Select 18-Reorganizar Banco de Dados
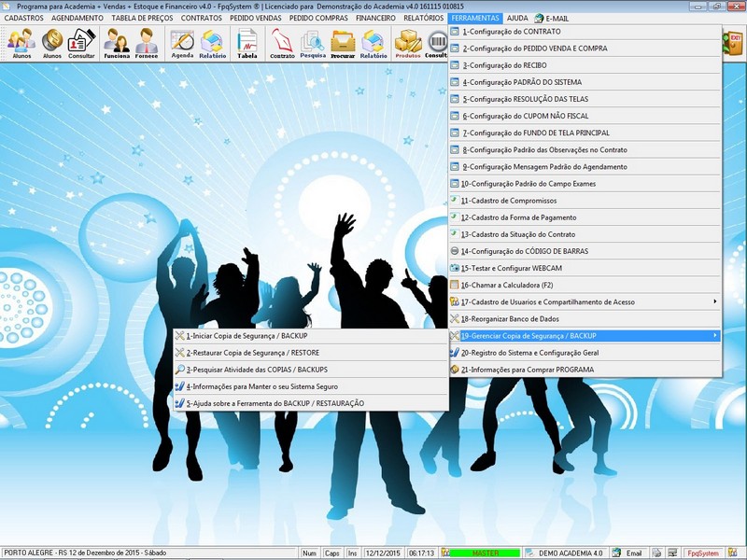 click(x=585, y=318)
